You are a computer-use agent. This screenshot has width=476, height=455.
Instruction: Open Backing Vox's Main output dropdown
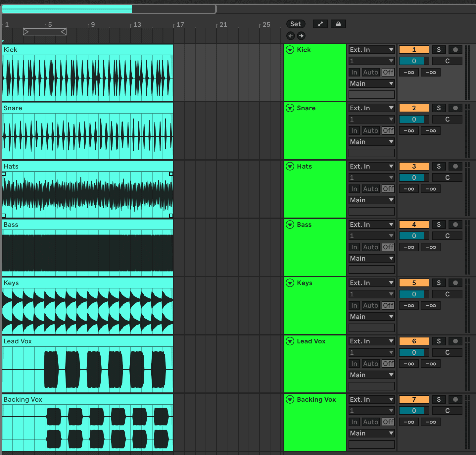pyautogui.click(x=372, y=433)
